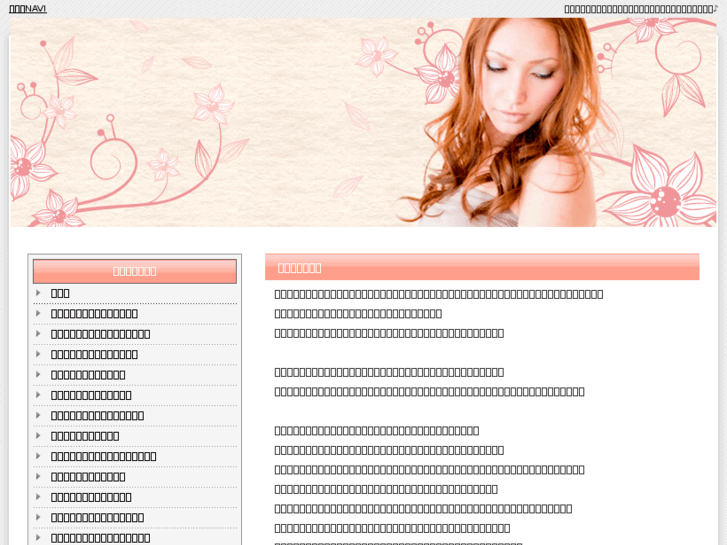Click the arrow icon beside the three-character sidebar link
The image size is (727, 545).
coord(38,293)
